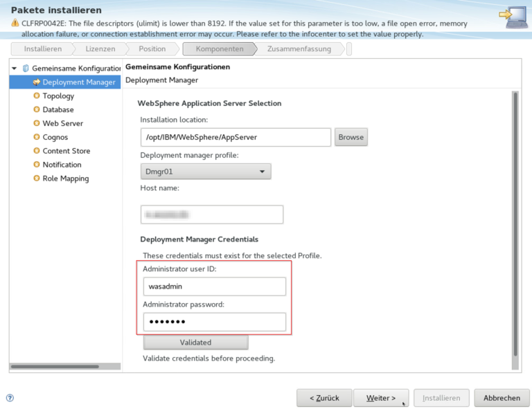532x409 pixels.
Task: Go to the Position wizard step
Action: [152, 49]
